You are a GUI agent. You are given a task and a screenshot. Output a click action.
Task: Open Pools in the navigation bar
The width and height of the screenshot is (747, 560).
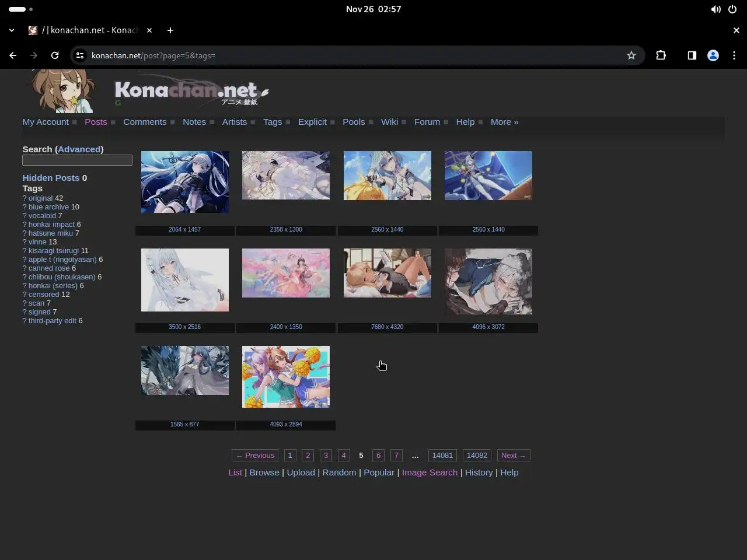pos(354,122)
